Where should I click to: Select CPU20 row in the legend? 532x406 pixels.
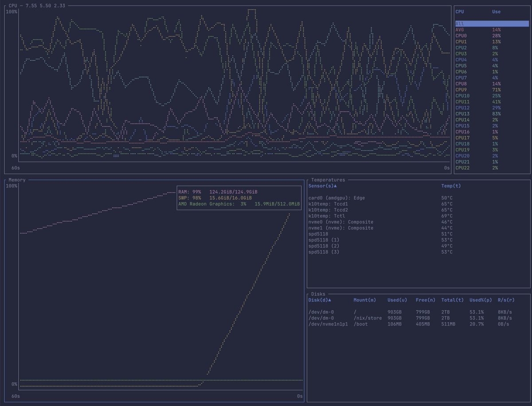[x=491, y=156]
